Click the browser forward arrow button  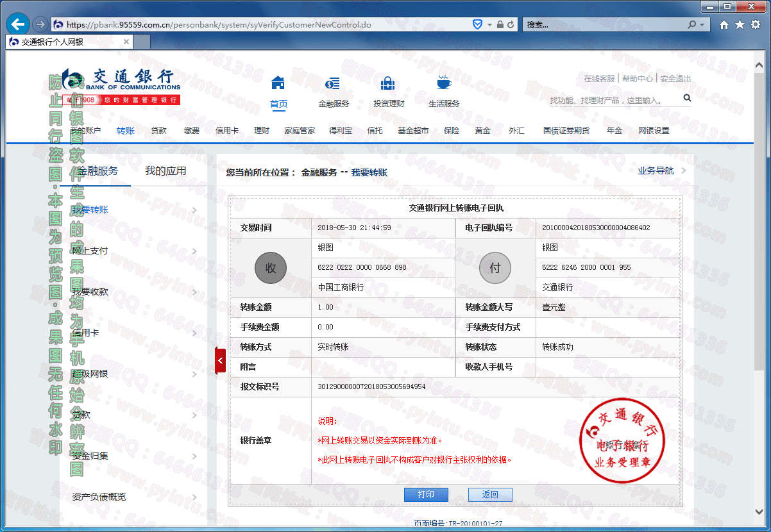pos(40,24)
